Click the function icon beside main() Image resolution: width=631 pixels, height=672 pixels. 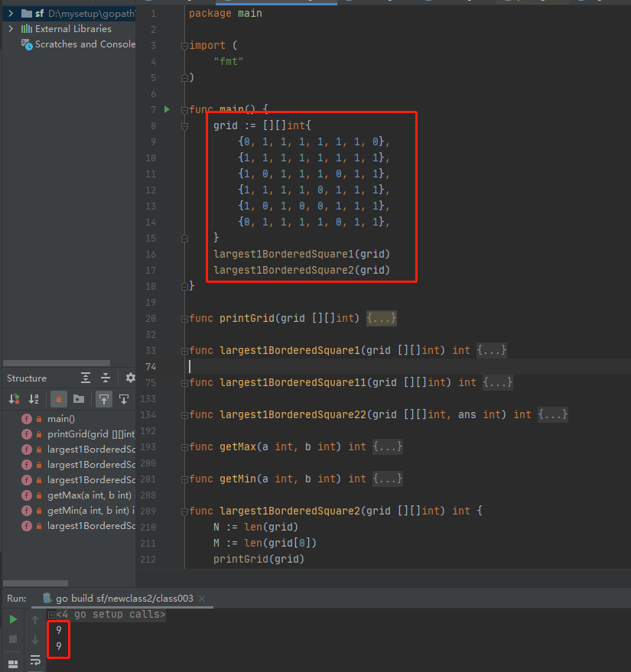(27, 419)
